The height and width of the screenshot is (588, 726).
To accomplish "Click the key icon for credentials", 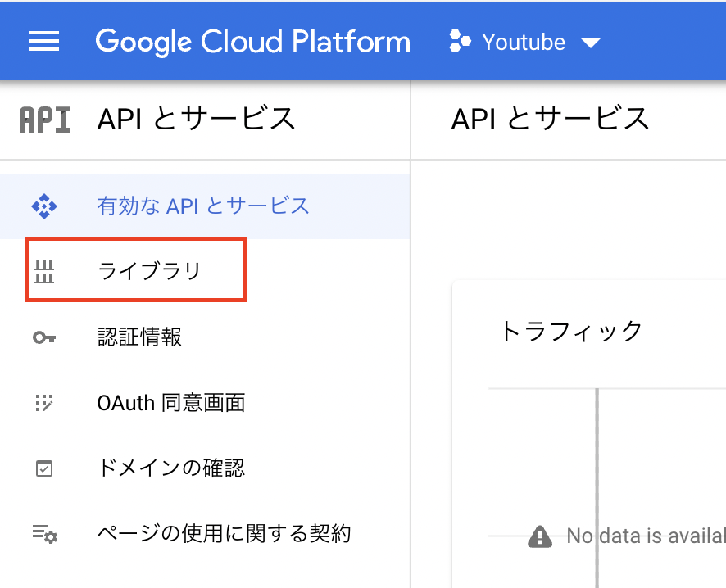I will (x=44, y=337).
